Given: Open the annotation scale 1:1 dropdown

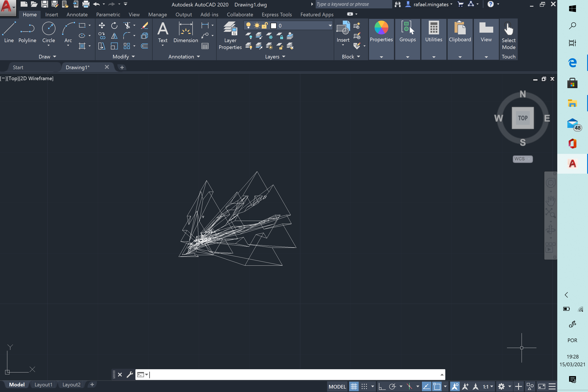Looking at the screenshot, I should pyautogui.click(x=488, y=386).
